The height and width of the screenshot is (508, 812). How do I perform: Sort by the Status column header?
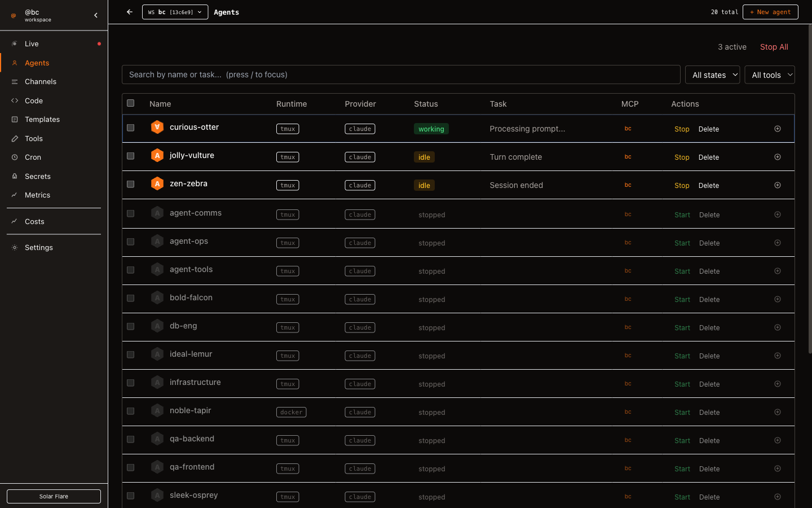click(426, 104)
